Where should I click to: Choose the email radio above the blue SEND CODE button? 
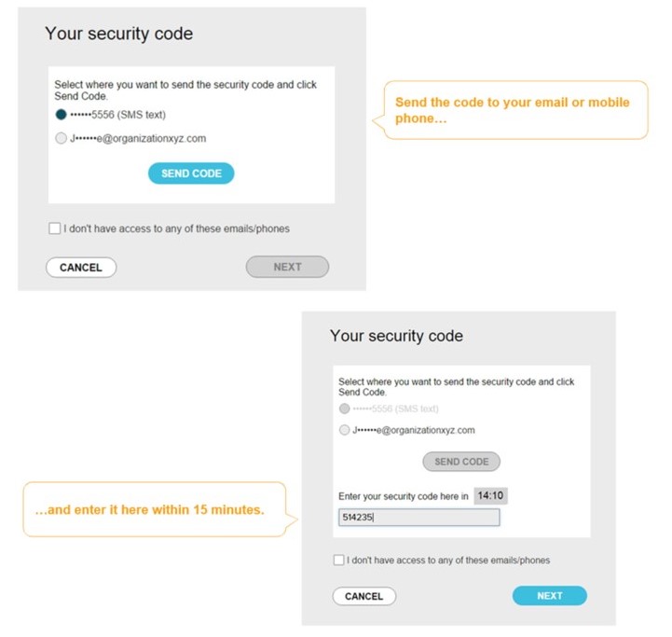(x=62, y=138)
